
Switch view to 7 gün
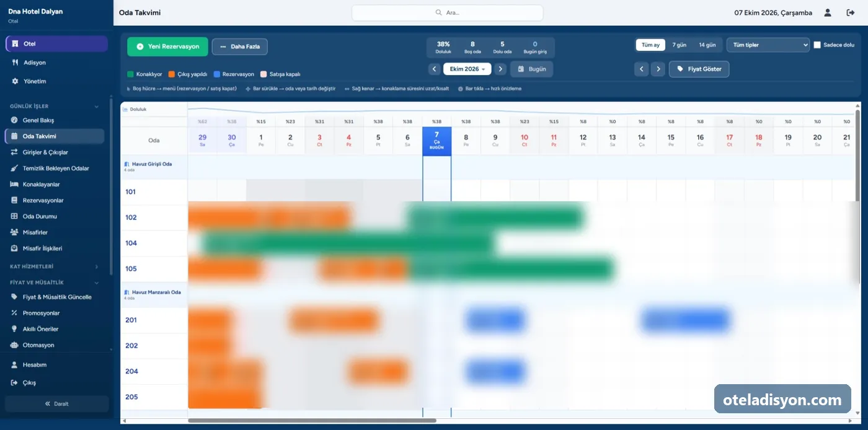pos(679,45)
